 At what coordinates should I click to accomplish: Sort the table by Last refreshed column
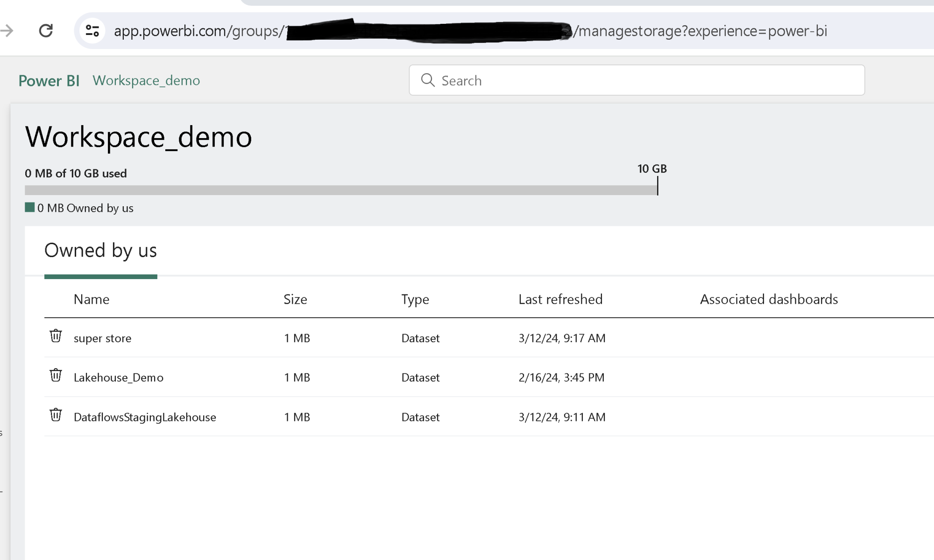[x=560, y=299]
